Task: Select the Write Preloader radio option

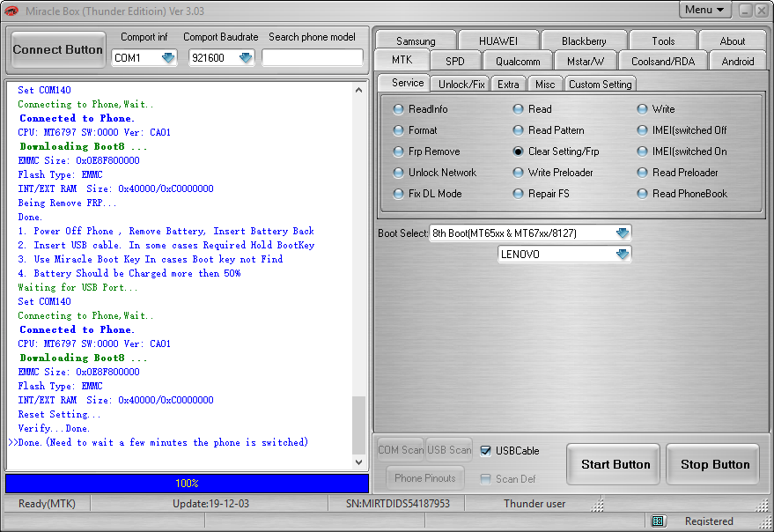Action: (x=518, y=173)
